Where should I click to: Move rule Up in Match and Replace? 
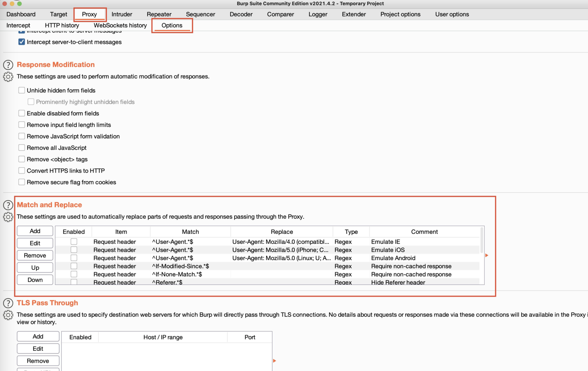tap(35, 268)
